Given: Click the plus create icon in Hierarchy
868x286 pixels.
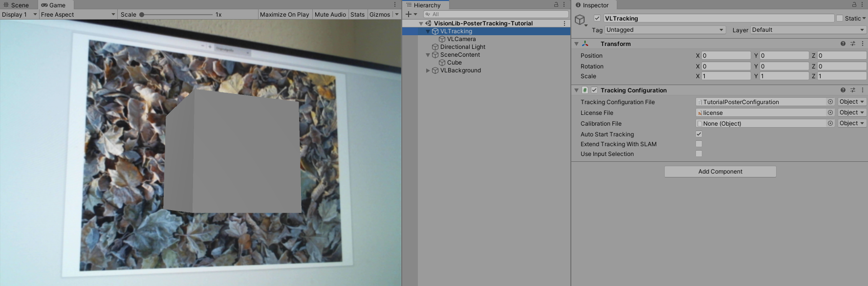Looking at the screenshot, I should point(409,14).
